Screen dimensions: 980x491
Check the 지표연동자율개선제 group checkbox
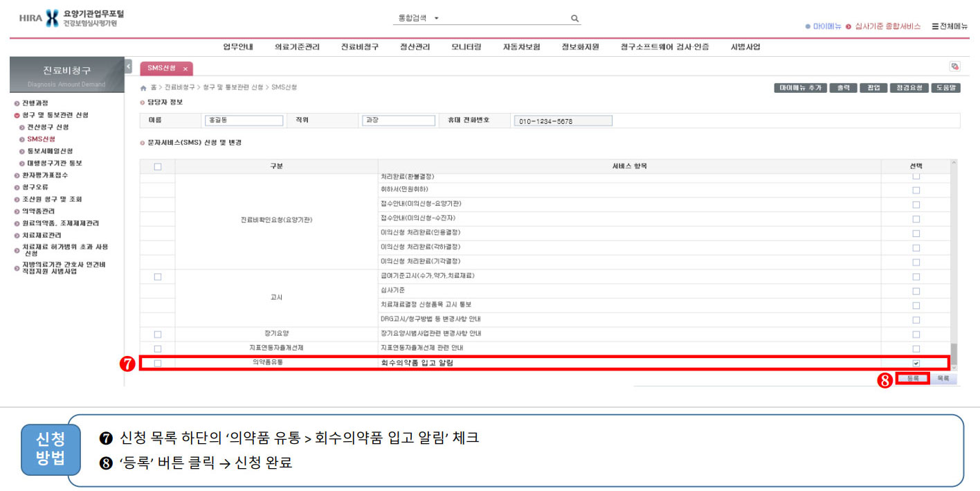(x=158, y=348)
